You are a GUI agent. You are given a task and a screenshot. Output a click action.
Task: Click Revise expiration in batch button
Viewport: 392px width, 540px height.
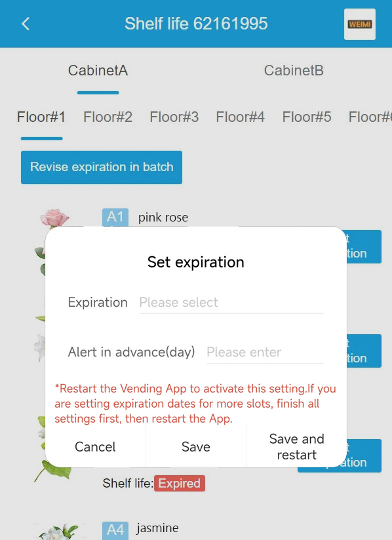[x=102, y=167]
